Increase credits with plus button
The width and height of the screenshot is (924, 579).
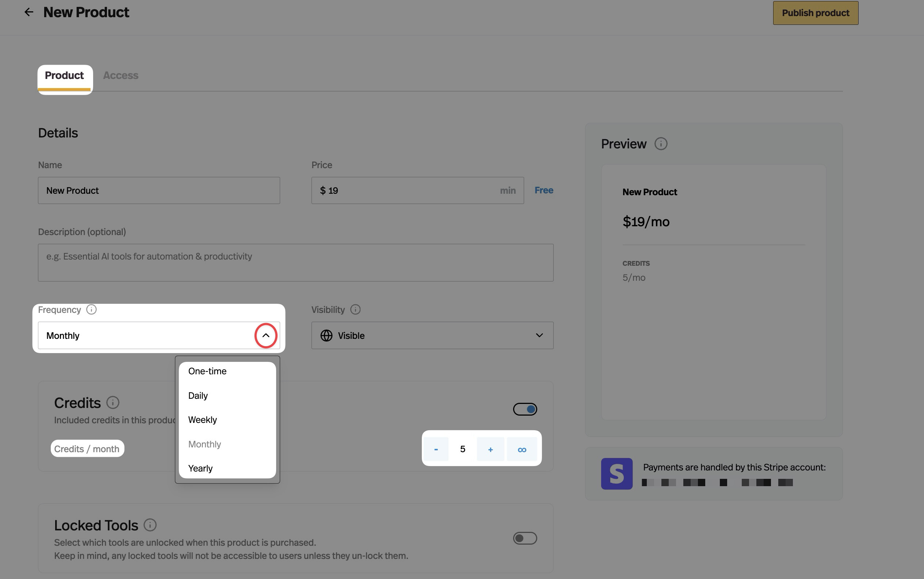coord(490,449)
